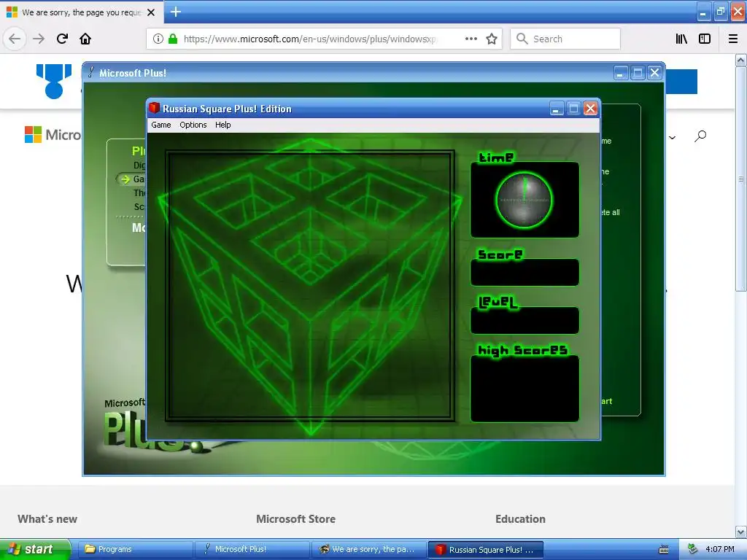
Task: Click scrollbar down arrow in Firefox
Action: pos(741,532)
